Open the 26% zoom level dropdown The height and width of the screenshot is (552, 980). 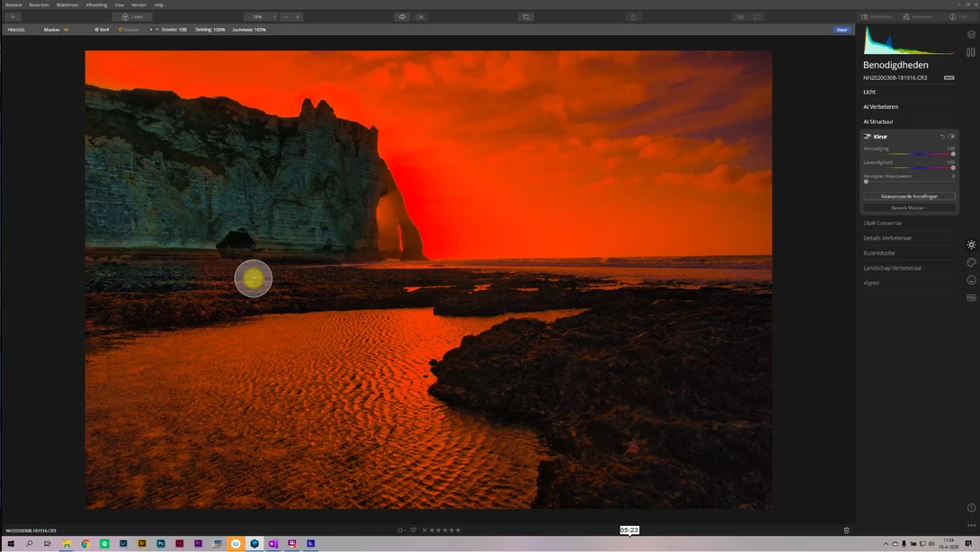(260, 17)
